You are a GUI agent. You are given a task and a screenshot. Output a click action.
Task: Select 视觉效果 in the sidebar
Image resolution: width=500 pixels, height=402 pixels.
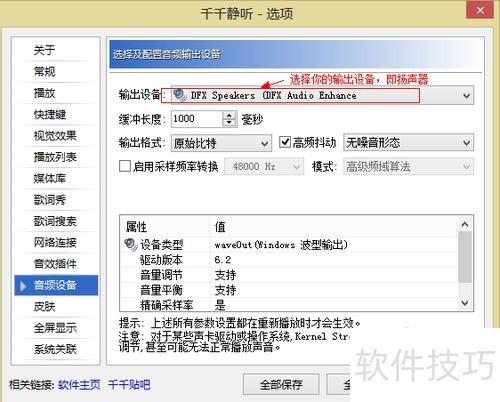(x=55, y=136)
